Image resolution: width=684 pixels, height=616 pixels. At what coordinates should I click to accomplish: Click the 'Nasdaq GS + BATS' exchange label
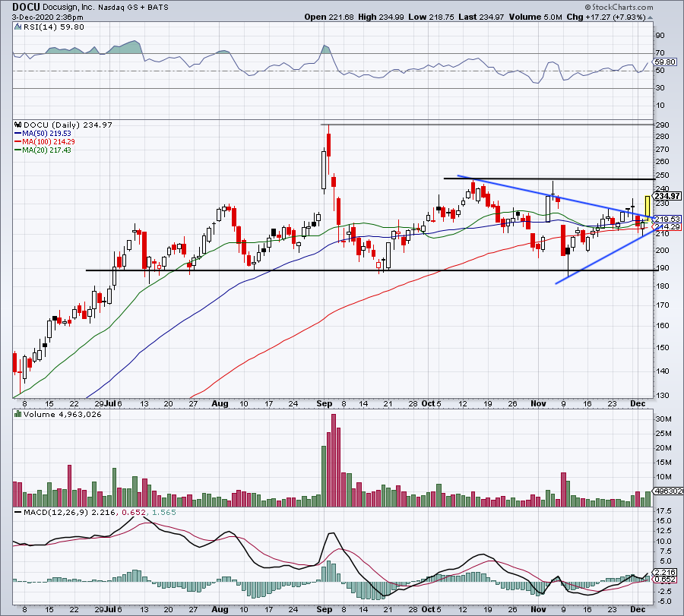click(x=132, y=8)
